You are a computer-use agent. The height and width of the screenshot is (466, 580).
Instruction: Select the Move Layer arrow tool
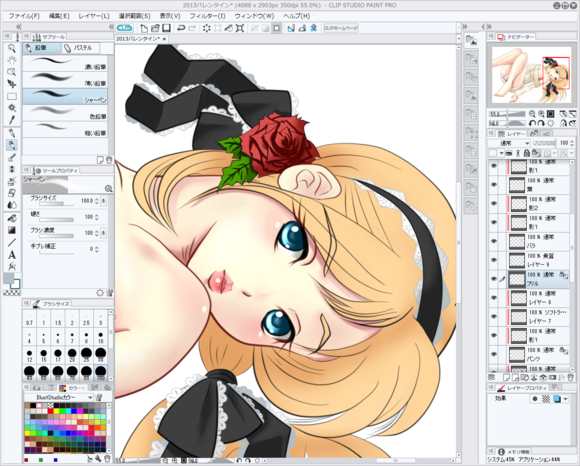[12, 84]
